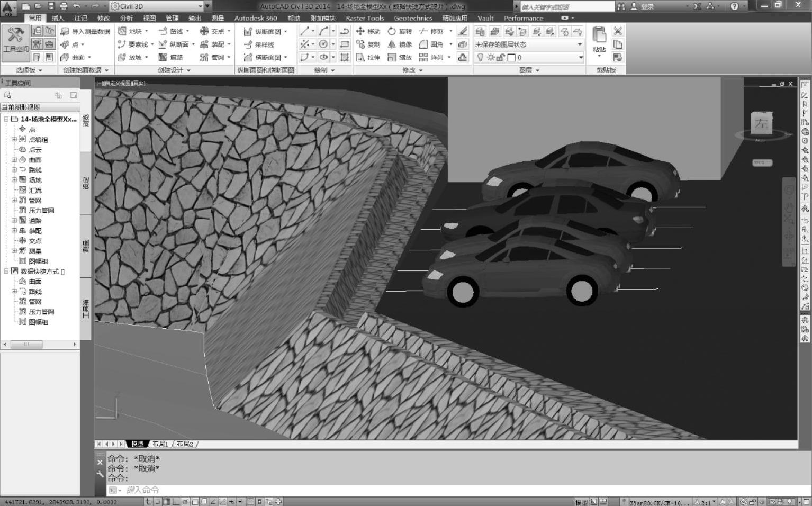Click the binoculars search icon in title bar

point(621,6)
